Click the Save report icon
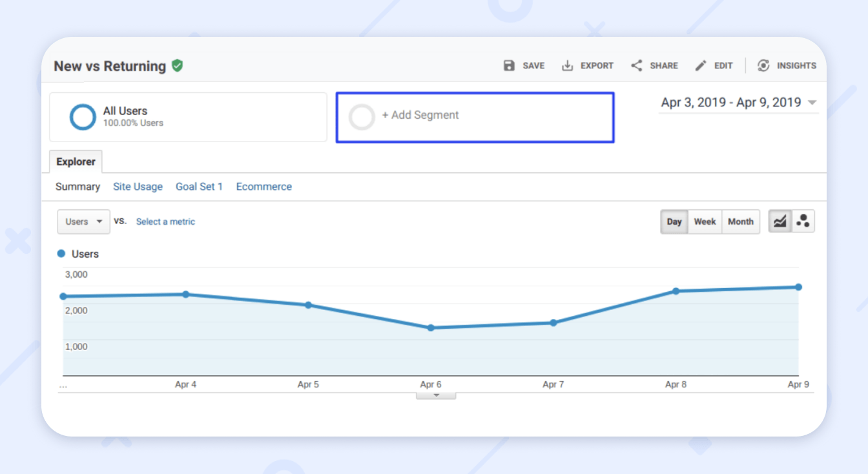 click(x=508, y=65)
